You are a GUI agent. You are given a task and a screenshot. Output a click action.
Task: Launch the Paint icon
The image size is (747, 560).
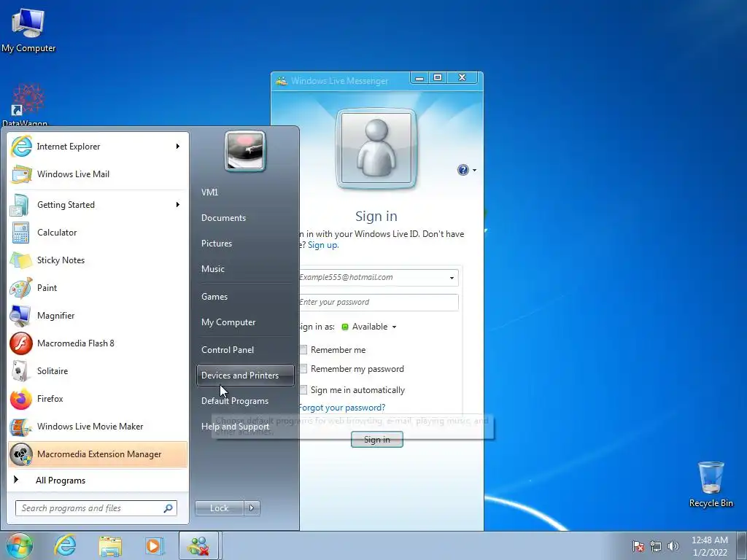coord(21,288)
